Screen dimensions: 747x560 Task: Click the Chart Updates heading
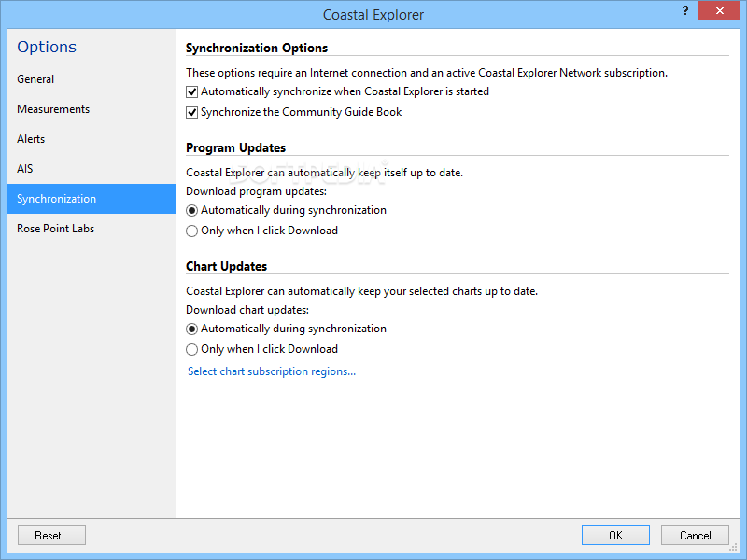226,266
